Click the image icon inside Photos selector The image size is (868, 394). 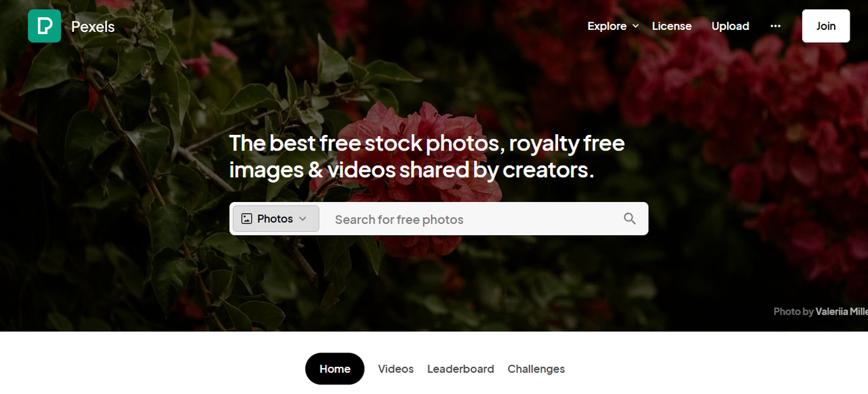pos(247,218)
